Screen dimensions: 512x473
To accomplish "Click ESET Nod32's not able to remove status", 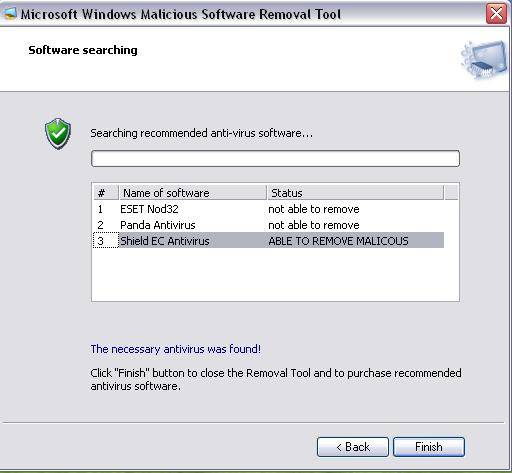I will [314, 209].
